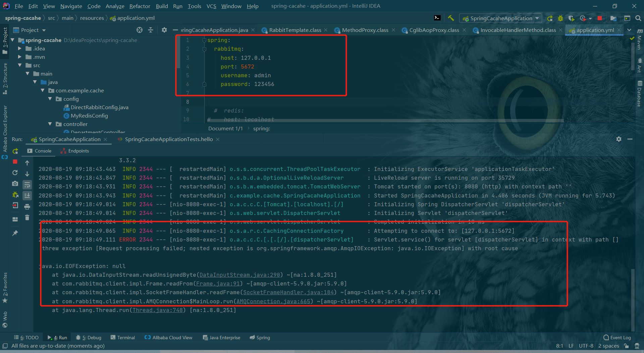This screenshot has height=353, width=644.
Task: Collapse the src folder
Action: click(x=20, y=65)
